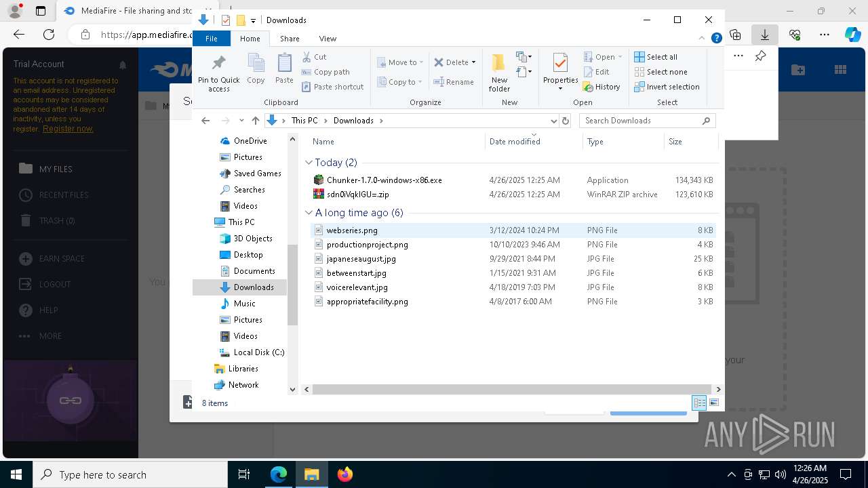Image resolution: width=868 pixels, height=488 pixels.
Task: Click the Search Downloads field
Action: (647, 121)
